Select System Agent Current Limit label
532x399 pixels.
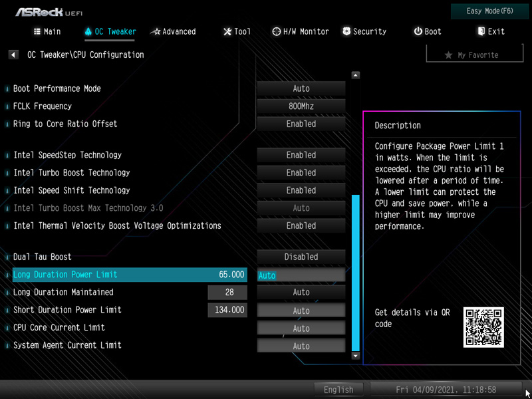click(67, 345)
